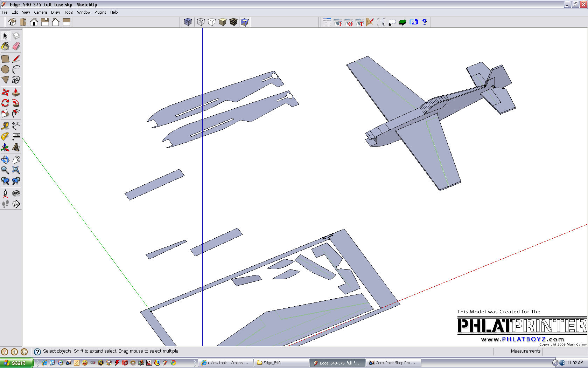Select the Orbit camera tool
The image size is (588, 368).
coord(5,160)
